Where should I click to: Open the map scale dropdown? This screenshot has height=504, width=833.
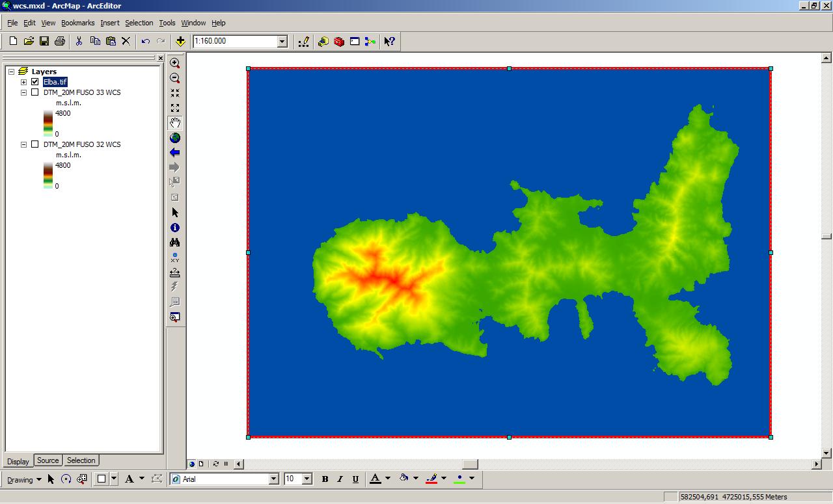pos(282,41)
